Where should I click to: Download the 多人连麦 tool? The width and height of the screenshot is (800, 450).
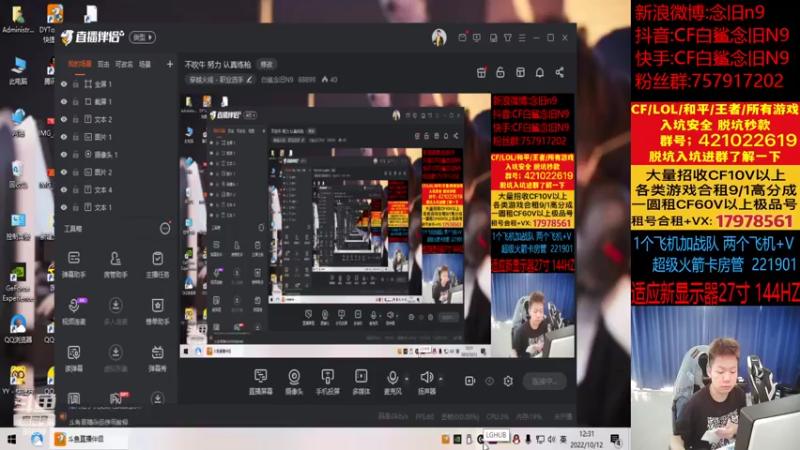click(116, 311)
